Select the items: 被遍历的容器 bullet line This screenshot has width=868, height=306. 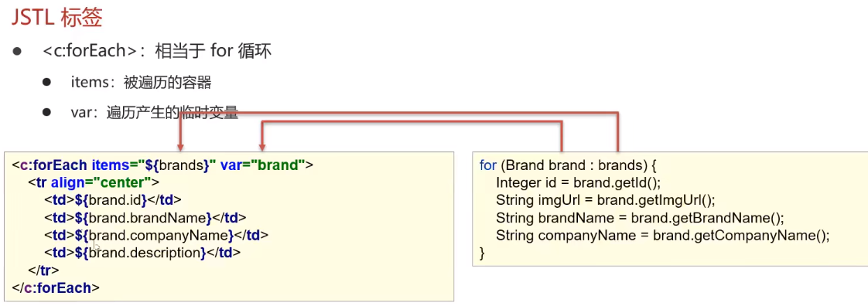[x=141, y=83]
